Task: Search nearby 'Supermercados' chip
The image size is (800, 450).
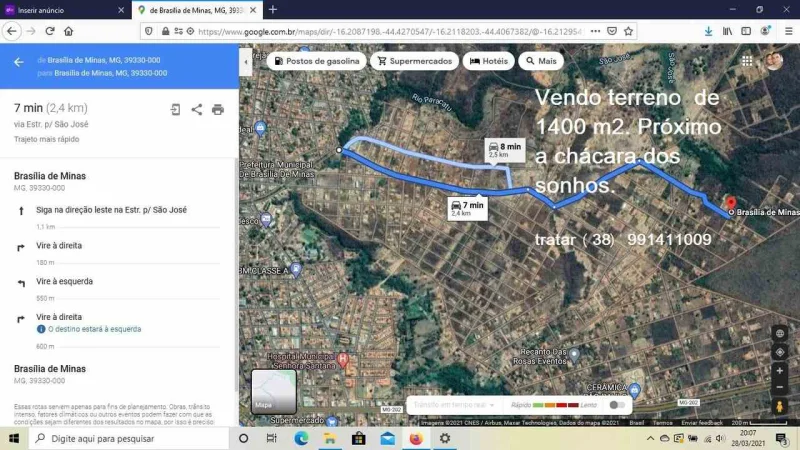Action: tap(414, 61)
